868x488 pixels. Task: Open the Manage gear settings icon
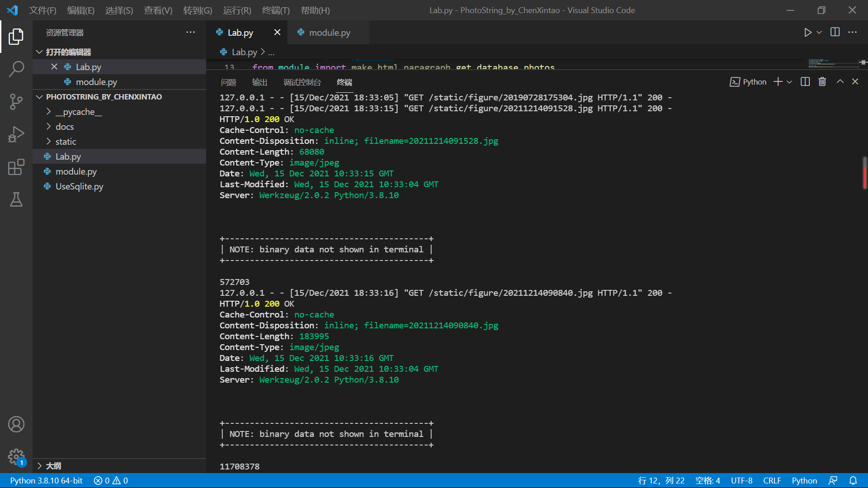pyautogui.click(x=16, y=457)
